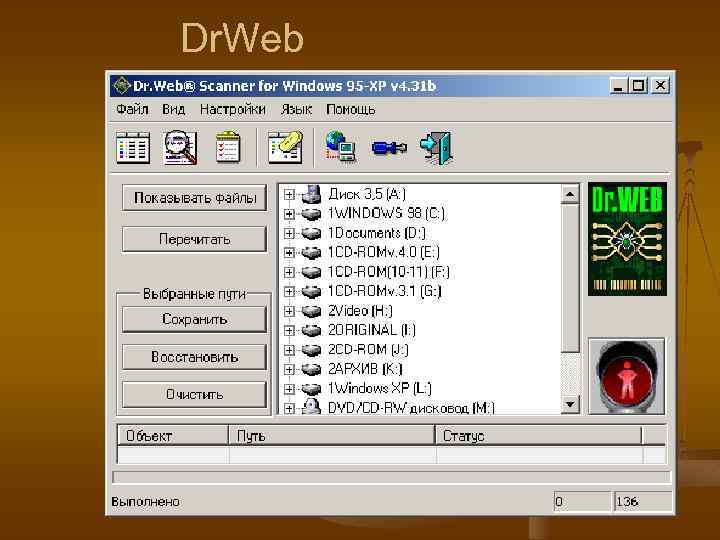Viewport: 720px width, 540px height.
Task: Click the Показывать файлы button
Action: coord(195,198)
